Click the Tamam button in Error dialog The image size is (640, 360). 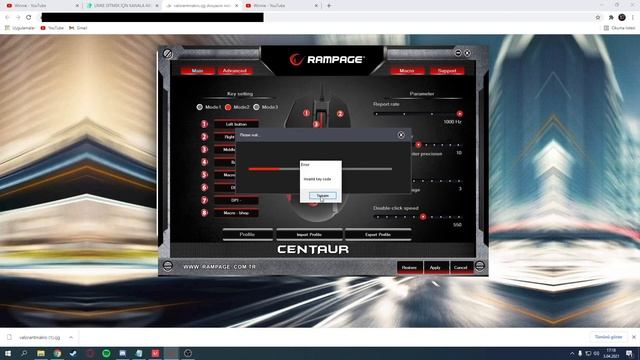pyautogui.click(x=322, y=196)
